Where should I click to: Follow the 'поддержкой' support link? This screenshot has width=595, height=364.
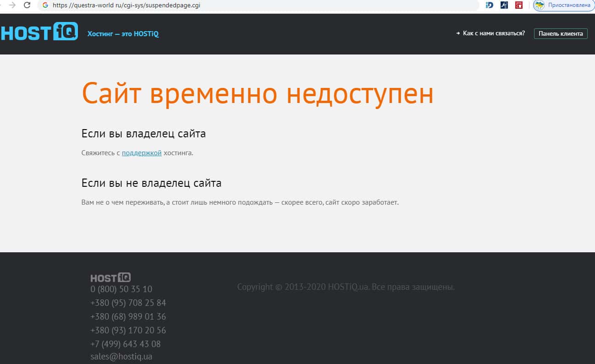point(142,153)
